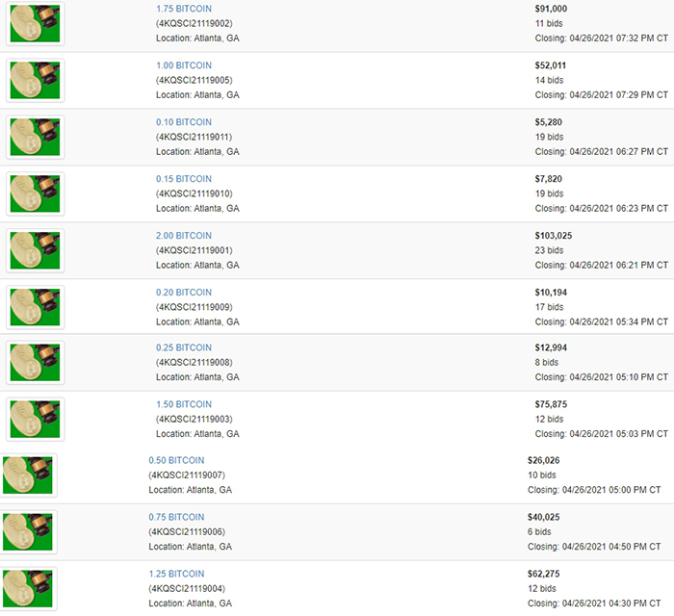Select the thumbnail for lot 4KQSCI21119010
The height and width of the screenshot is (616, 674).
[x=36, y=193]
